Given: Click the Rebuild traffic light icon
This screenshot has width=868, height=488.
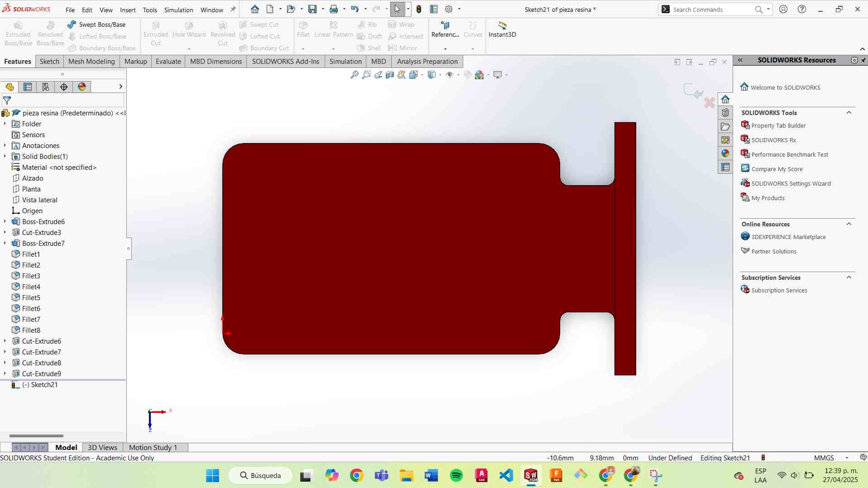Looking at the screenshot, I should [x=419, y=9].
